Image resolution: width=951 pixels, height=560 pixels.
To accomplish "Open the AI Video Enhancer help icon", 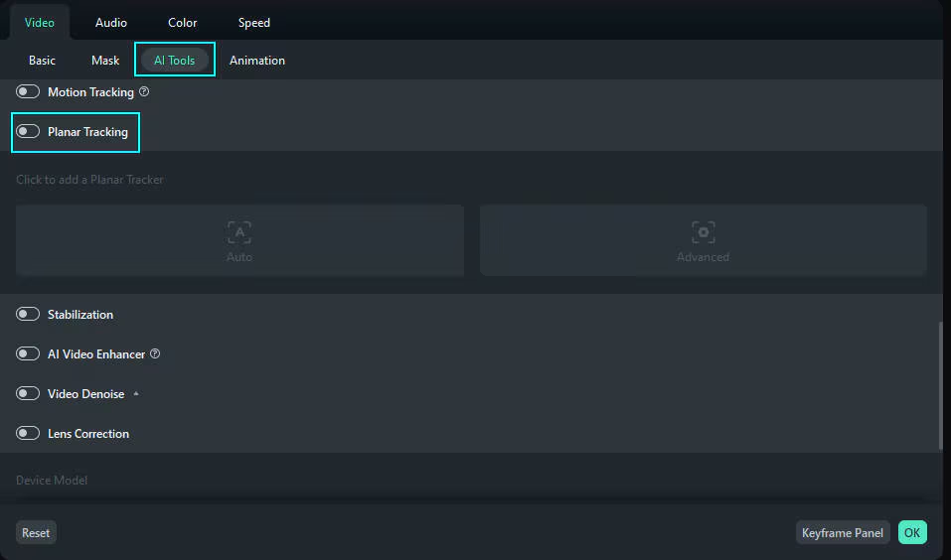I will [x=155, y=353].
